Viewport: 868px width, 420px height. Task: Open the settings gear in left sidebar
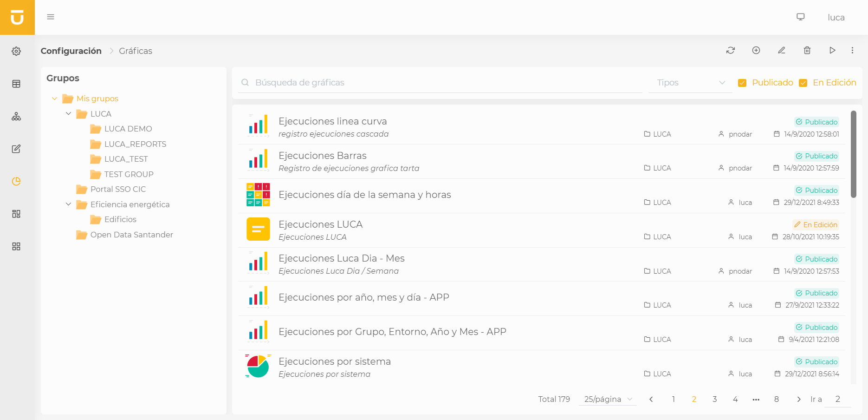[x=16, y=51]
